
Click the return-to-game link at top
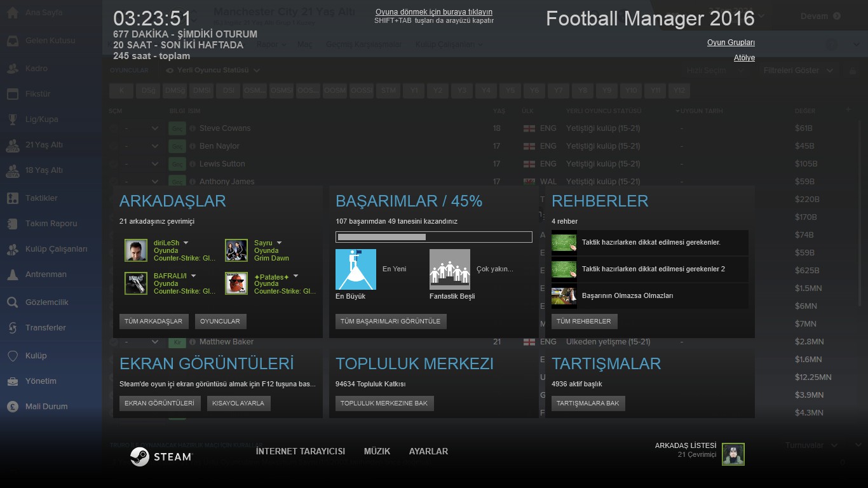point(434,12)
